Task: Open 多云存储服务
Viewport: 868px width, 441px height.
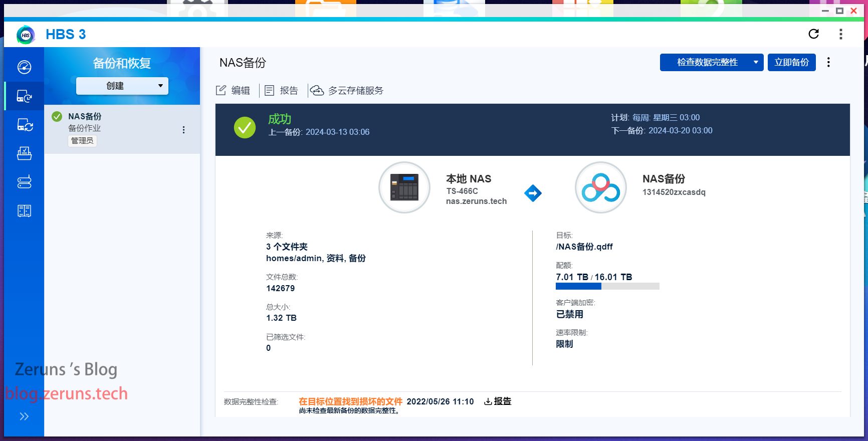Action: tap(347, 90)
